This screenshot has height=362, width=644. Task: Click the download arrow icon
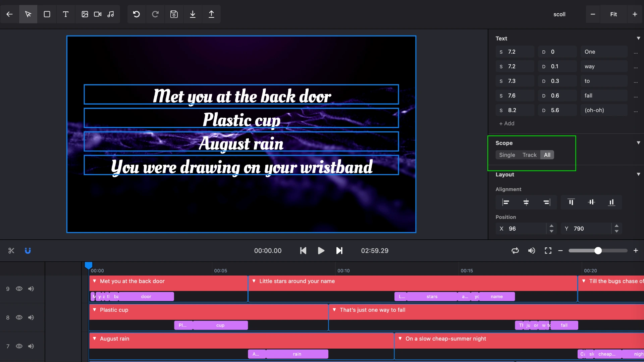click(x=193, y=14)
